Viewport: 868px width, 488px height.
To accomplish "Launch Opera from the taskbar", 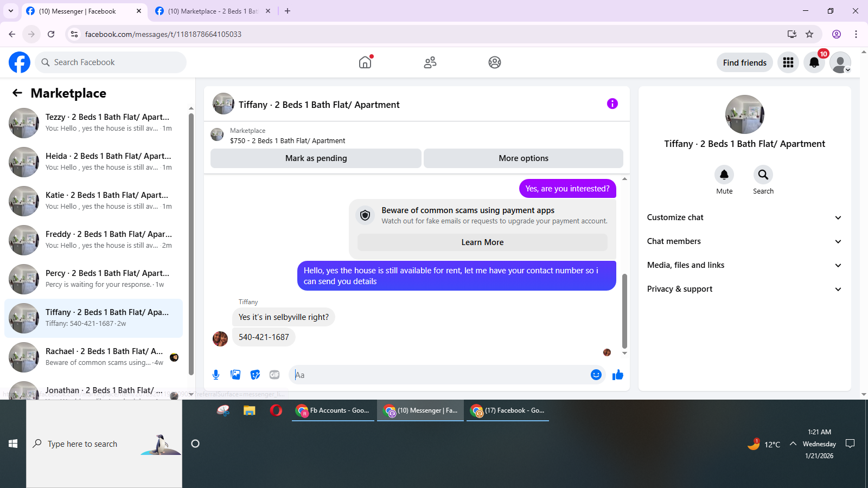I will click(276, 410).
